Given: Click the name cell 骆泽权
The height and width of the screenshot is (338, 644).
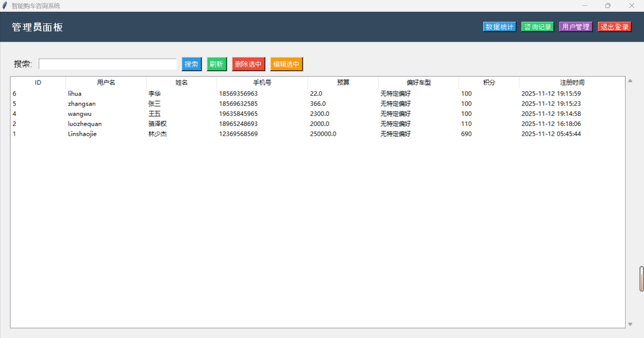Looking at the screenshot, I should pos(158,124).
